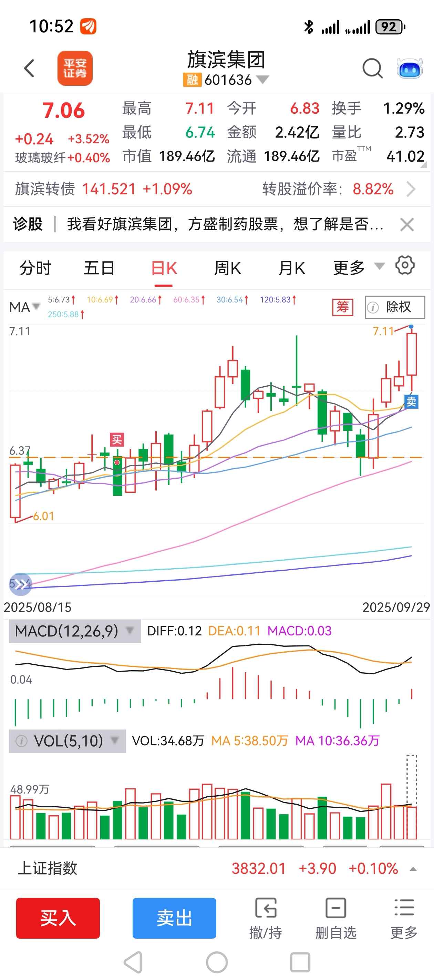The image size is (434, 980).
Task: Open the MA indicator dropdown
Action: coord(24,307)
